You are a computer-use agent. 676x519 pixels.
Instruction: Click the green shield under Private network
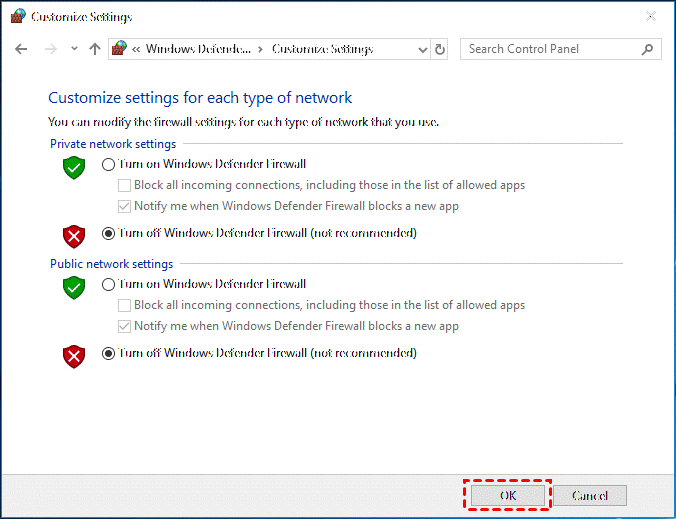(x=74, y=167)
